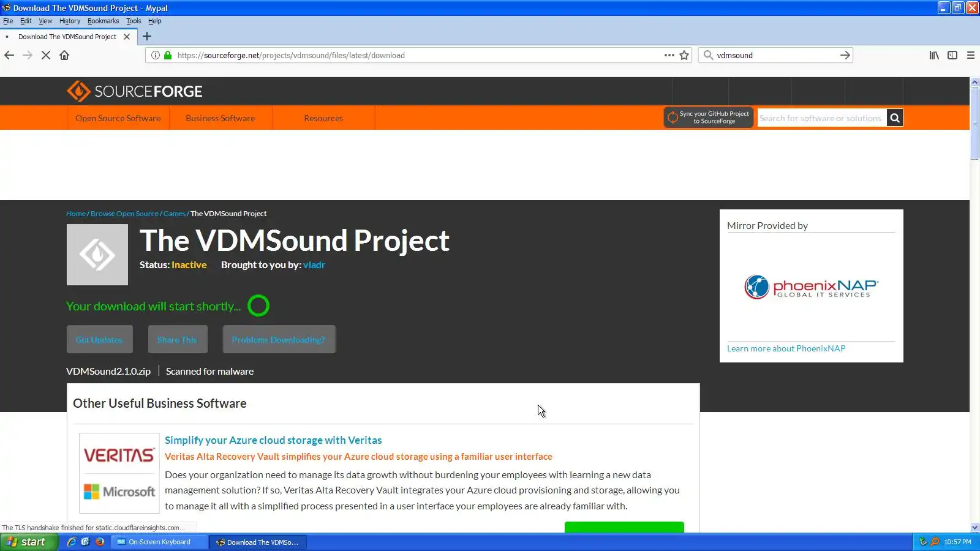Click the VDMSound project placeholder icon
This screenshot has height=551, width=980.
(x=97, y=255)
